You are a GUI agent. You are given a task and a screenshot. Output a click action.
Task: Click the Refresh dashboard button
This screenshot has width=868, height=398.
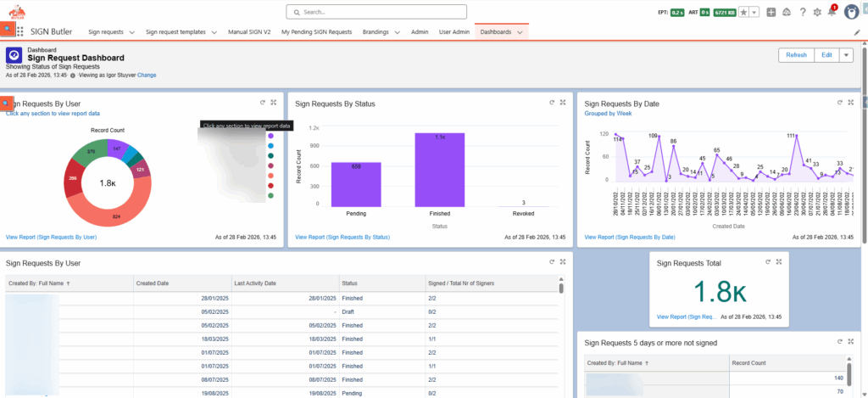coord(796,55)
